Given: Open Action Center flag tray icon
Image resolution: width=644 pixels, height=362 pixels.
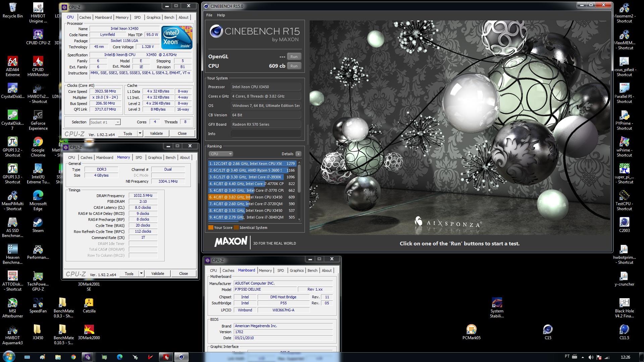Looking at the screenshot, I should (x=599, y=357).
